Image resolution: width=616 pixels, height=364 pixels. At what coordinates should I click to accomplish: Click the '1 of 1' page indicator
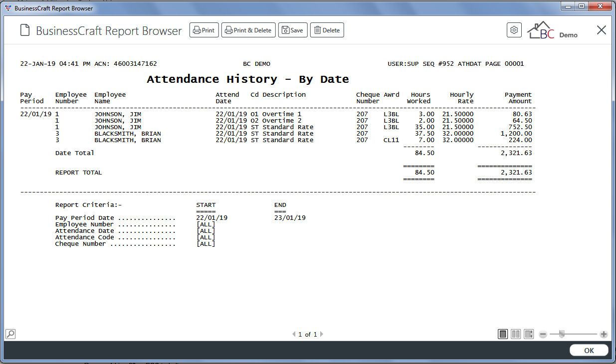tap(308, 335)
